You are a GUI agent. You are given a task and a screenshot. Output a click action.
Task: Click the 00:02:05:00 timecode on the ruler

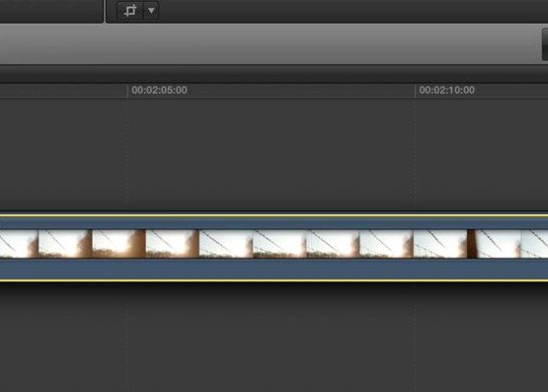pyautogui.click(x=159, y=90)
